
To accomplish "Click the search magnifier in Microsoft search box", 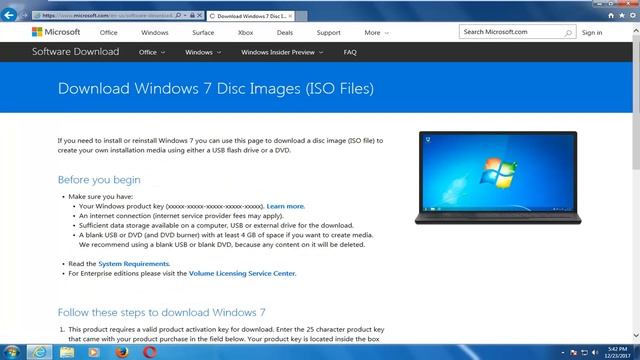I will pos(568,33).
